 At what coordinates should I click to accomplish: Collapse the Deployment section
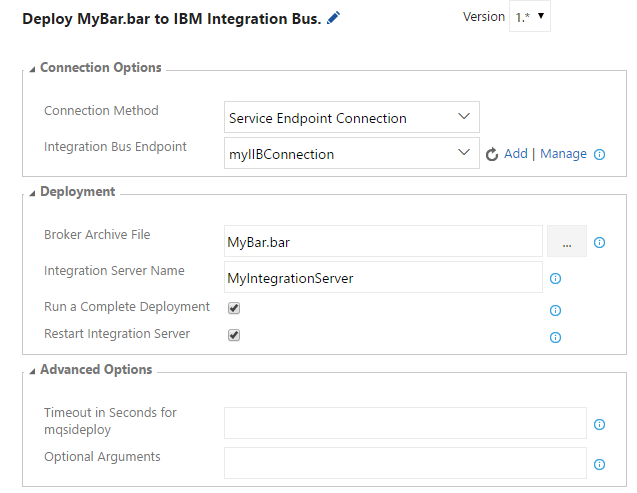click(x=32, y=193)
